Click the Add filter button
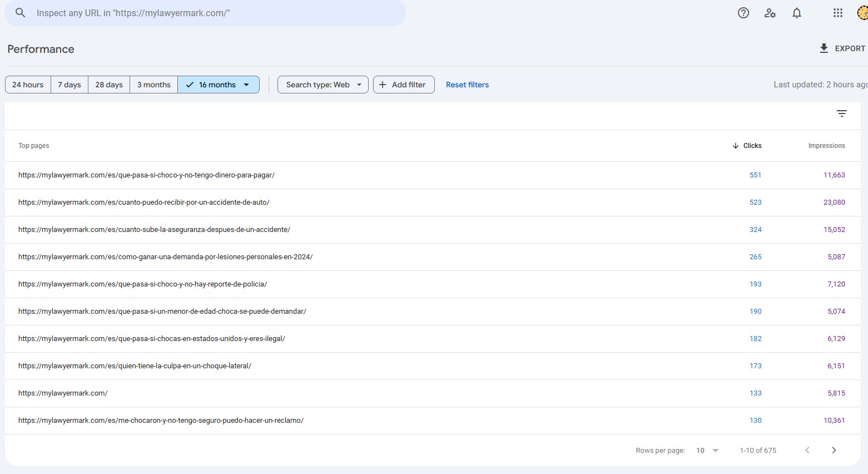 [404, 85]
